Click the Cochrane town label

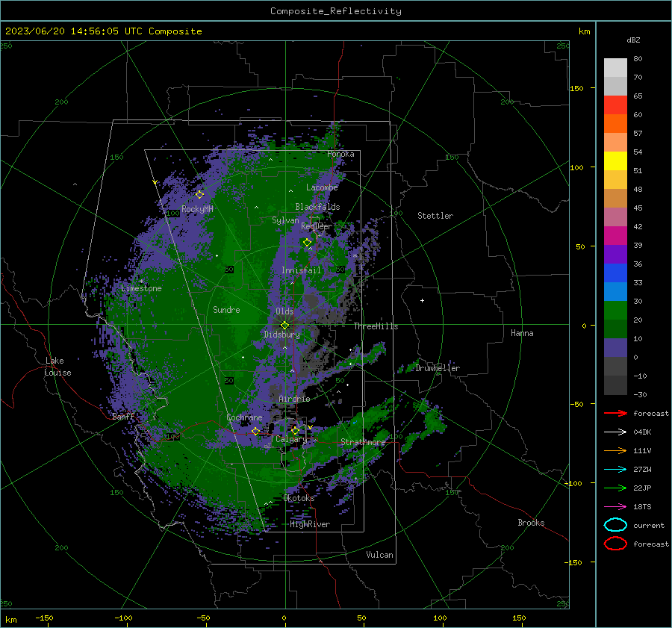244,417
